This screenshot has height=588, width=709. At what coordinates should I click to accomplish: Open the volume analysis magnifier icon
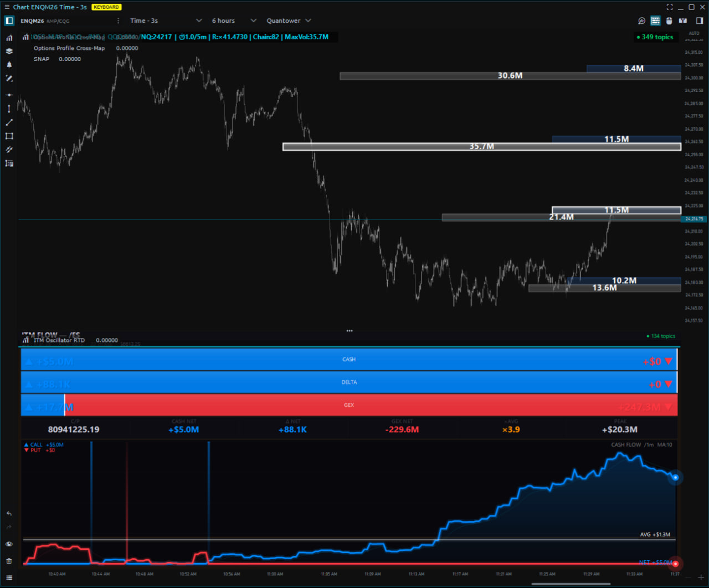pyautogui.click(x=641, y=21)
